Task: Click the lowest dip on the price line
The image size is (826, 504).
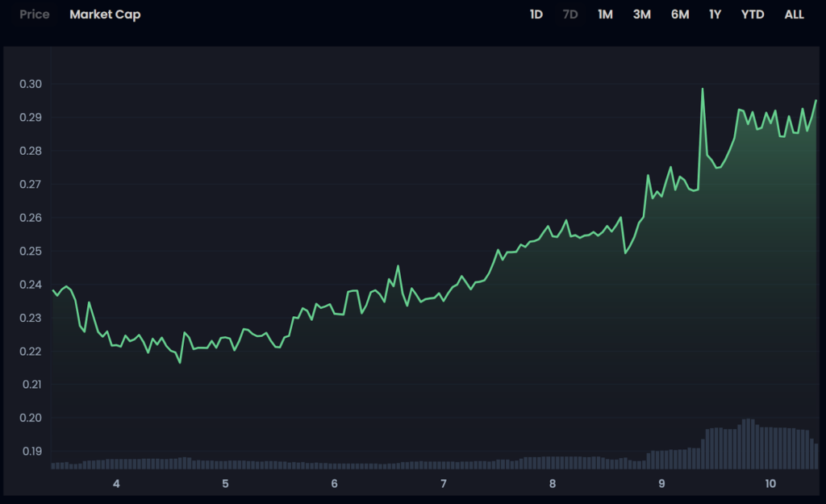Action: tap(180, 362)
